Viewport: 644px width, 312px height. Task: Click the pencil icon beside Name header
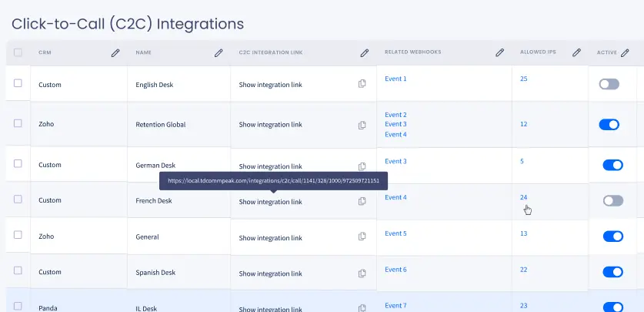[219, 52]
